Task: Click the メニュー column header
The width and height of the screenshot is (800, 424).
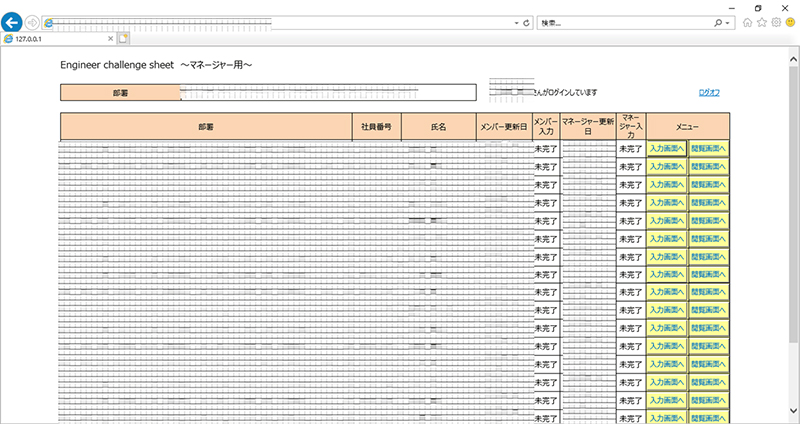Action: pyautogui.click(x=688, y=127)
